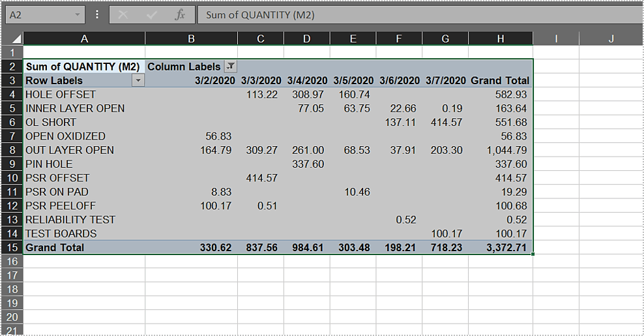
Task: Select the row 15 header
Action: point(12,248)
